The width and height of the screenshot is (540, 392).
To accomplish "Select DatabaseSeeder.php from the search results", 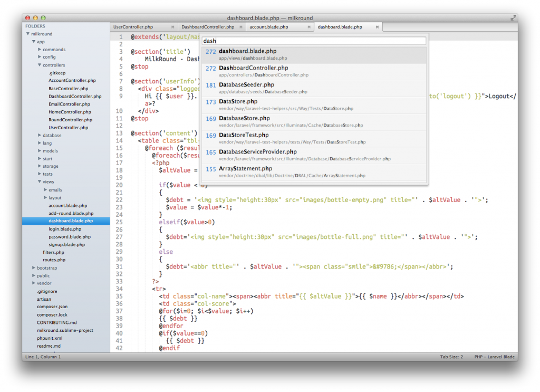I will tap(246, 87).
